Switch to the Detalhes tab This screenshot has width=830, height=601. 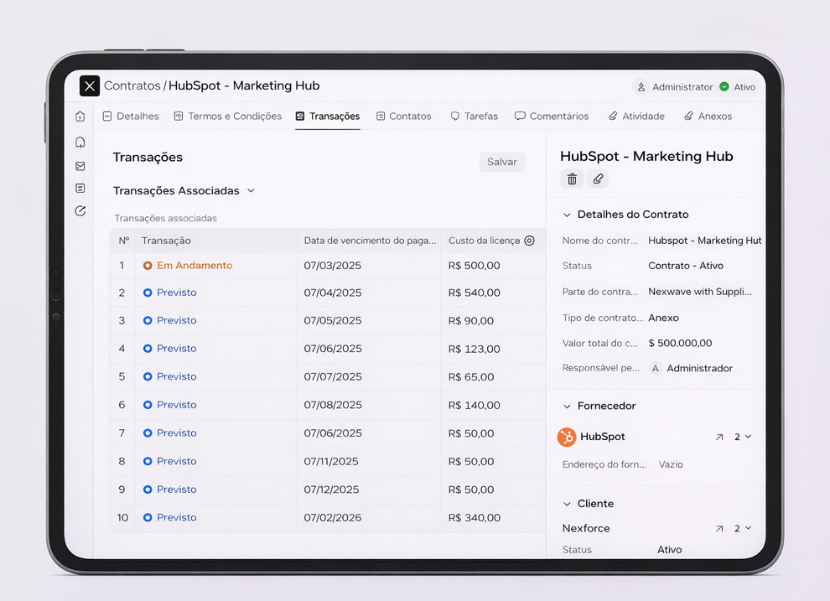[x=131, y=116]
